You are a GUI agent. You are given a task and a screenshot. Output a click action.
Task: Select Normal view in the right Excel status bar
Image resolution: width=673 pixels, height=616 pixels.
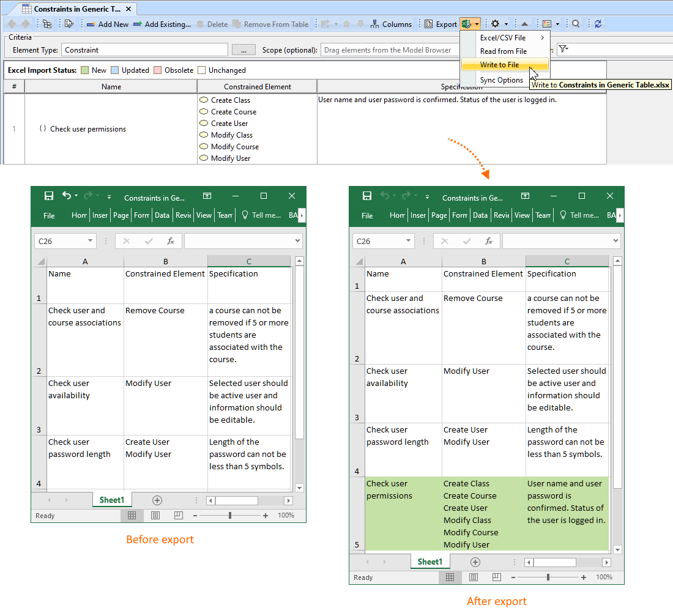pos(450,577)
